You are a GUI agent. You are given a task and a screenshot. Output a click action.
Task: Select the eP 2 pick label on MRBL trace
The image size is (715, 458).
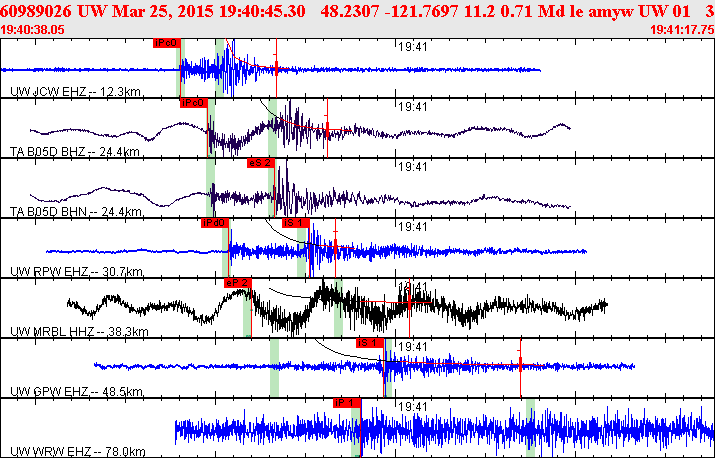click(x=238, y=283)
